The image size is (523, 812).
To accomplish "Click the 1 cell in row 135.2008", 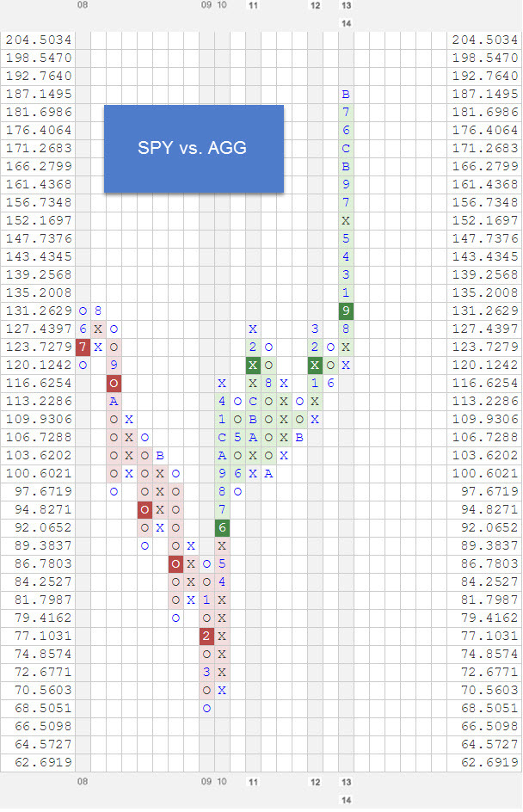I will [x=346, y=292].
